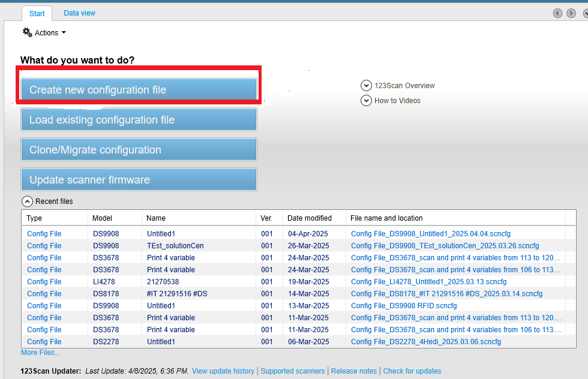Image resolution: width=588 pixels, height=379 pixels.
Task: Click the DS8178 model cell
Action: coord(106,293)
